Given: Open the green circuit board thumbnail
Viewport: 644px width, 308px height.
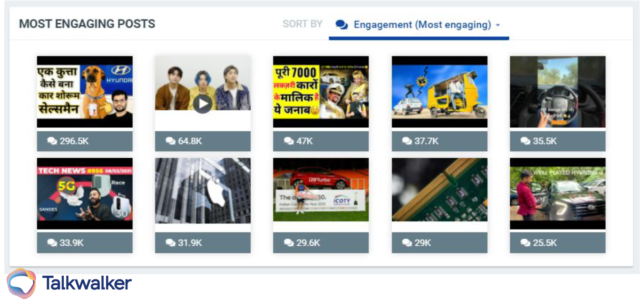Looking at the screenshot, I should [439, 190].
